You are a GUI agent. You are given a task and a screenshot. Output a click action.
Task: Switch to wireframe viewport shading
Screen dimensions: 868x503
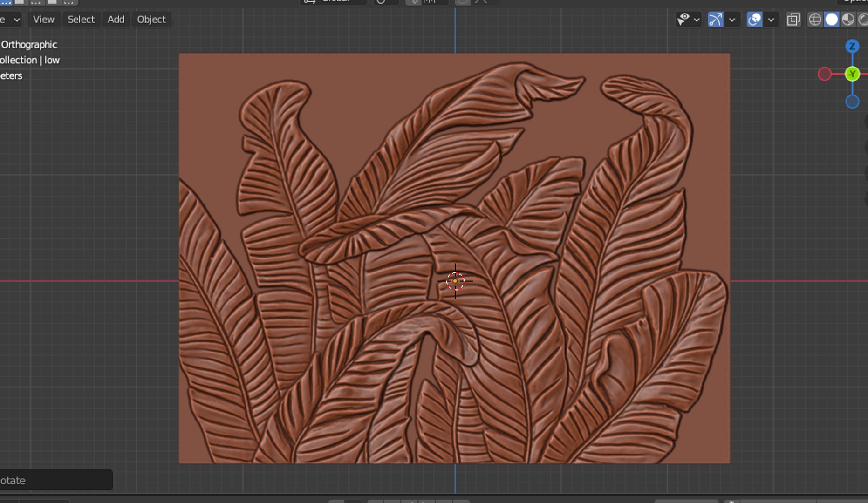pos(815,20)
